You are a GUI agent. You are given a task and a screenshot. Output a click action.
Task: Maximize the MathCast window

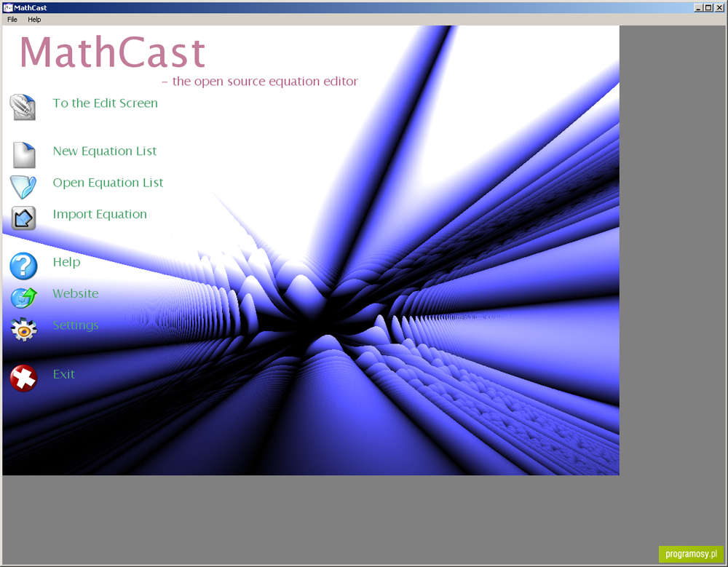click(708, 7)
